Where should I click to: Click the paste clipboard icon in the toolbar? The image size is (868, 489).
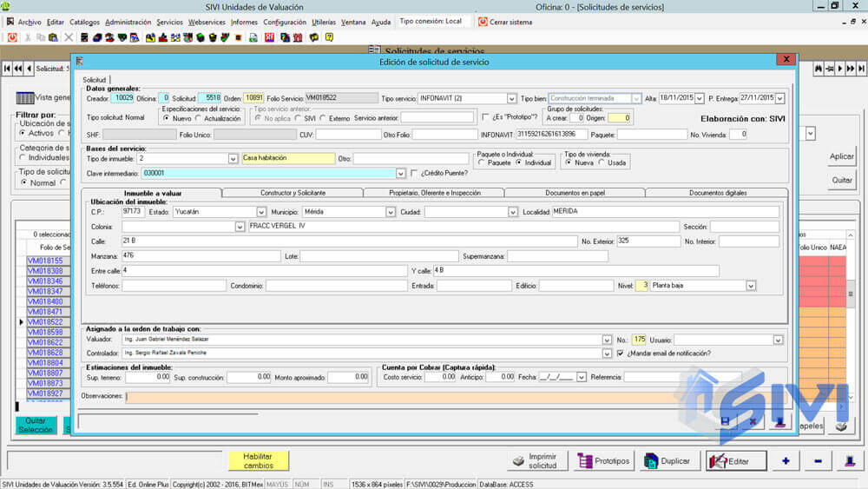coord(53,37)
